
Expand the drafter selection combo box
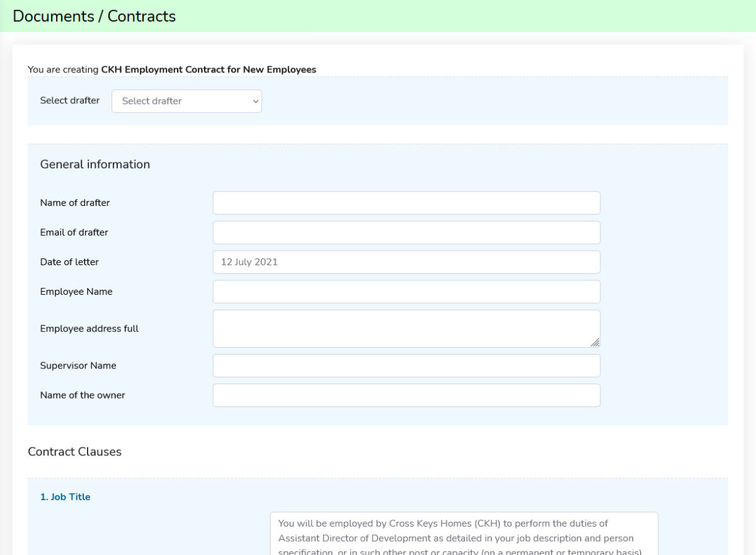click(x=186, y=101)
